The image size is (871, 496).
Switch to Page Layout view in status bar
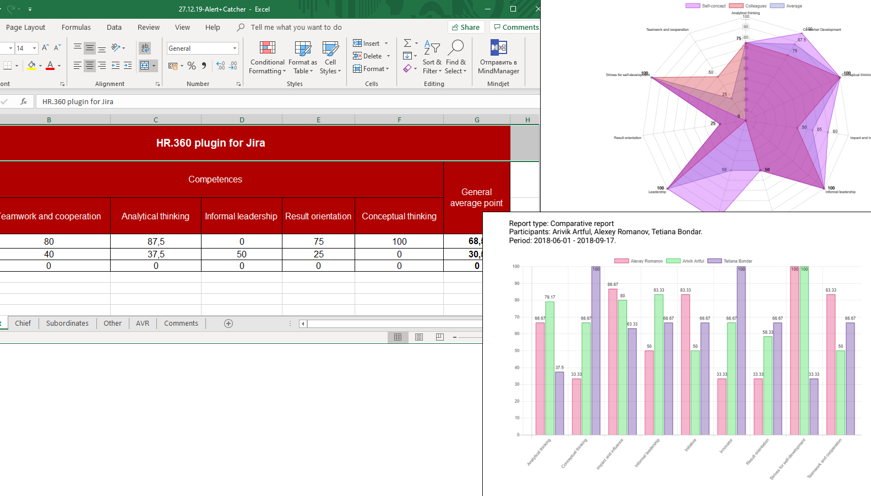[x=419, y=337]
